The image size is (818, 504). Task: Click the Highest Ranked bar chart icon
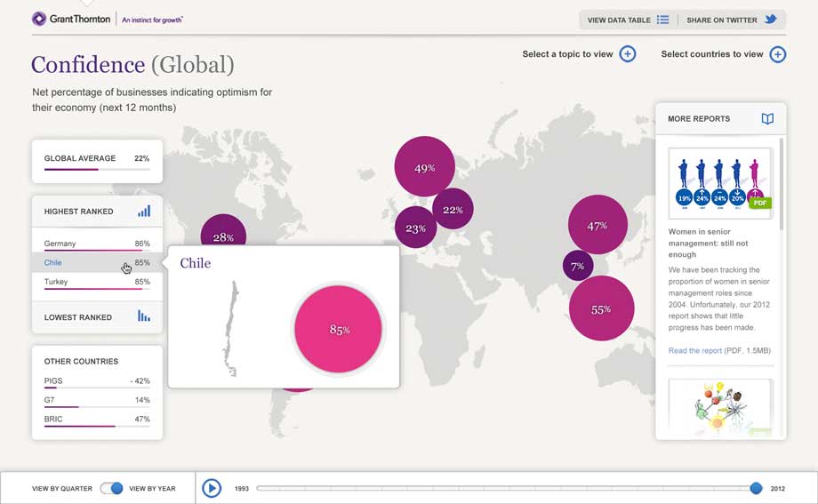(x=144, y=212)
